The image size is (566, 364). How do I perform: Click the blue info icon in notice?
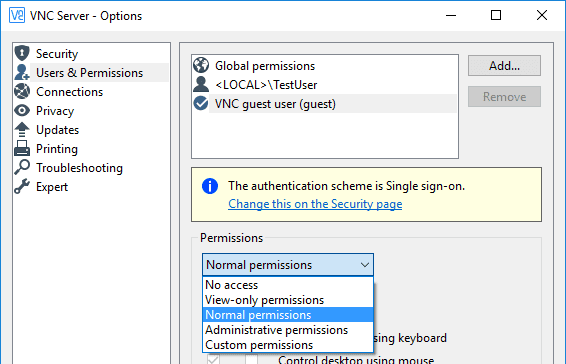pyautogui.click(x=210, y=186)
